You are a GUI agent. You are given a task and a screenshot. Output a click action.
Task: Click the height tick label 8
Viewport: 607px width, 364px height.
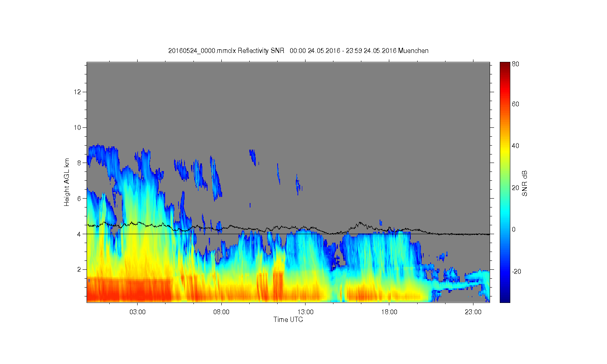pos(79,163)
